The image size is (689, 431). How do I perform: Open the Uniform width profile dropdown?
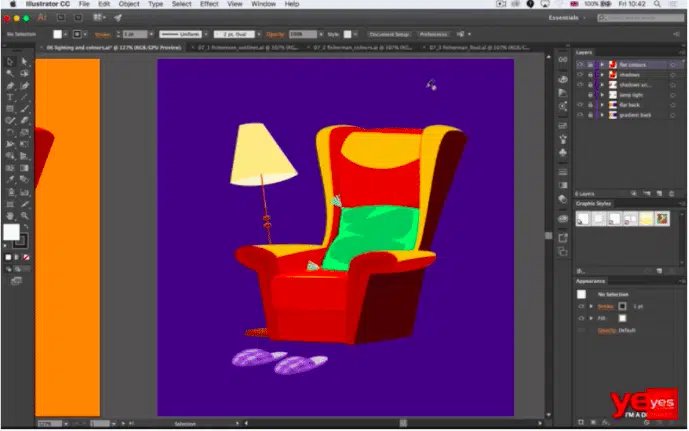[x=206, y=34]
